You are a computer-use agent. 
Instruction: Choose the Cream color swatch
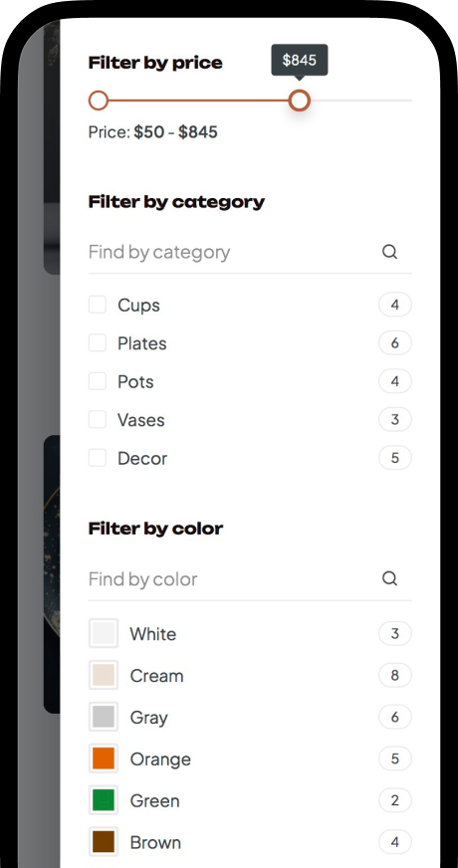pyautogui.click(x=104, y=675)
